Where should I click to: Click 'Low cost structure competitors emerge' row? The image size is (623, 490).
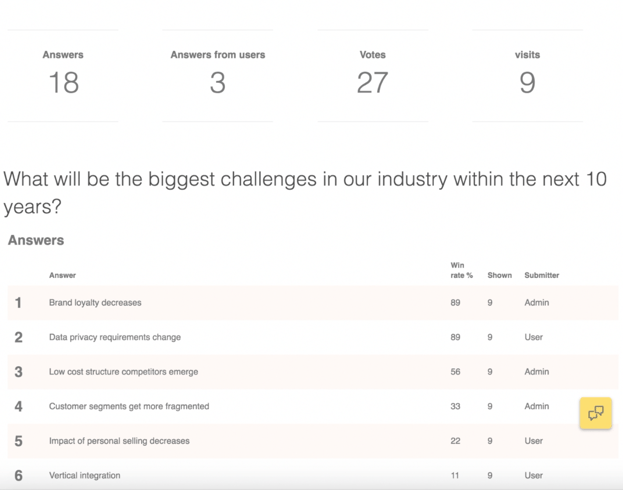(313, 372)
